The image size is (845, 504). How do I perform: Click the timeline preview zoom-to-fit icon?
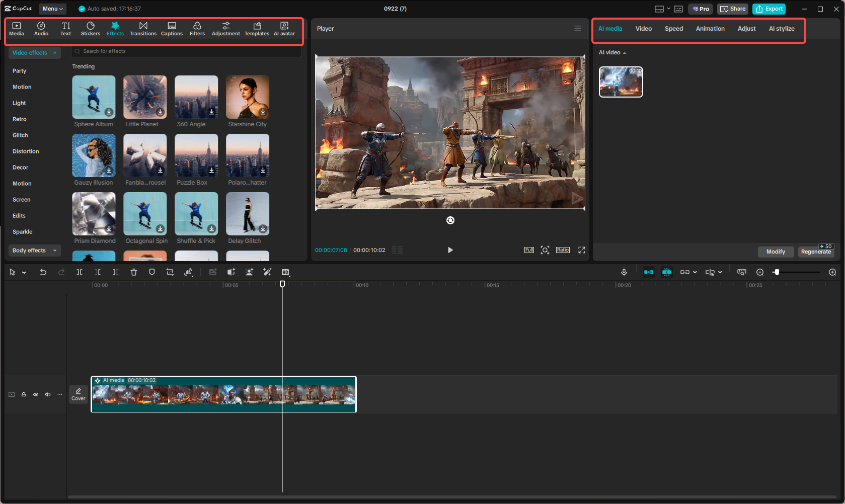742,272
